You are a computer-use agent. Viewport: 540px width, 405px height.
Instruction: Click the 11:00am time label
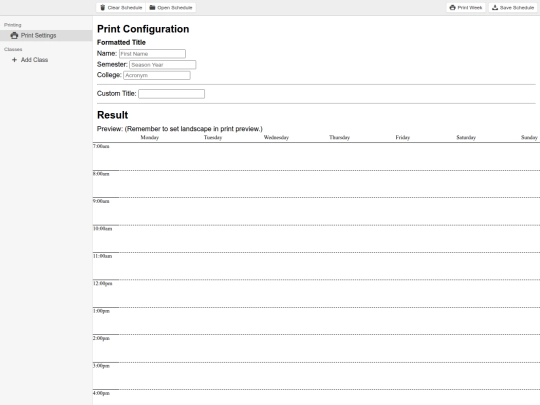pyautogui.click(x=102, y=256)
